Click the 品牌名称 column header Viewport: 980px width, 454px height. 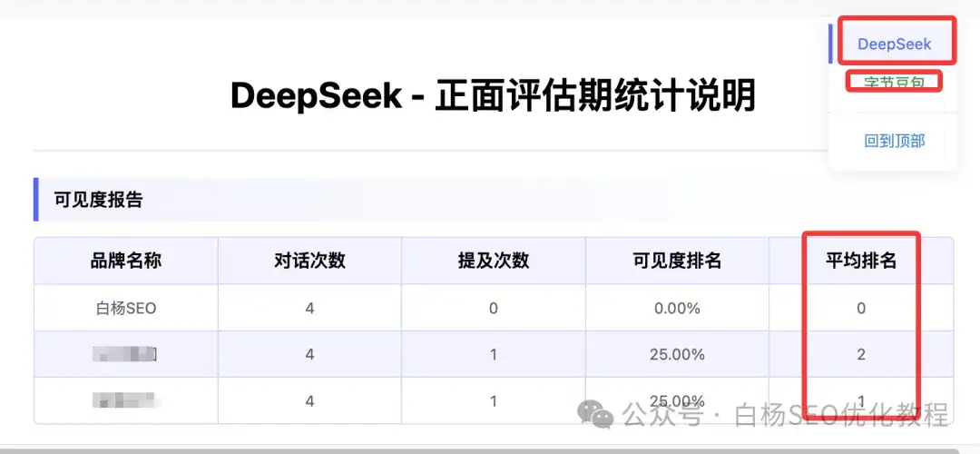coord(126,261)
